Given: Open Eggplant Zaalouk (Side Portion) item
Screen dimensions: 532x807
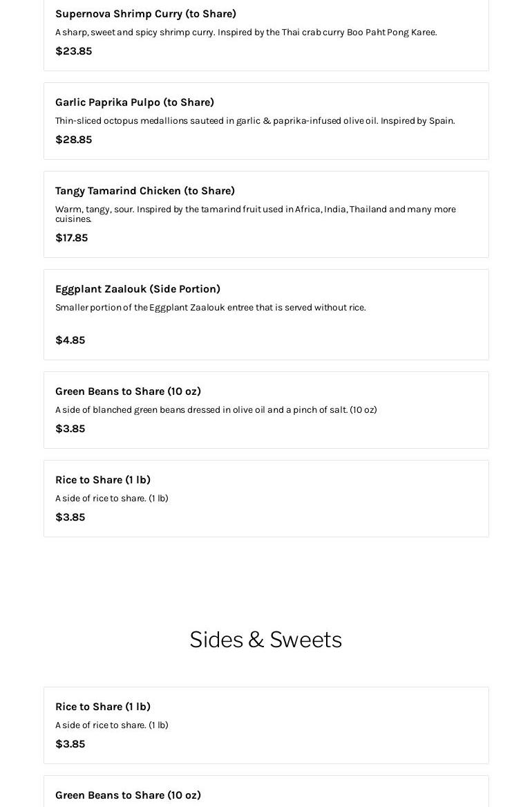Looking at the screenshot, I should [137, 289].
